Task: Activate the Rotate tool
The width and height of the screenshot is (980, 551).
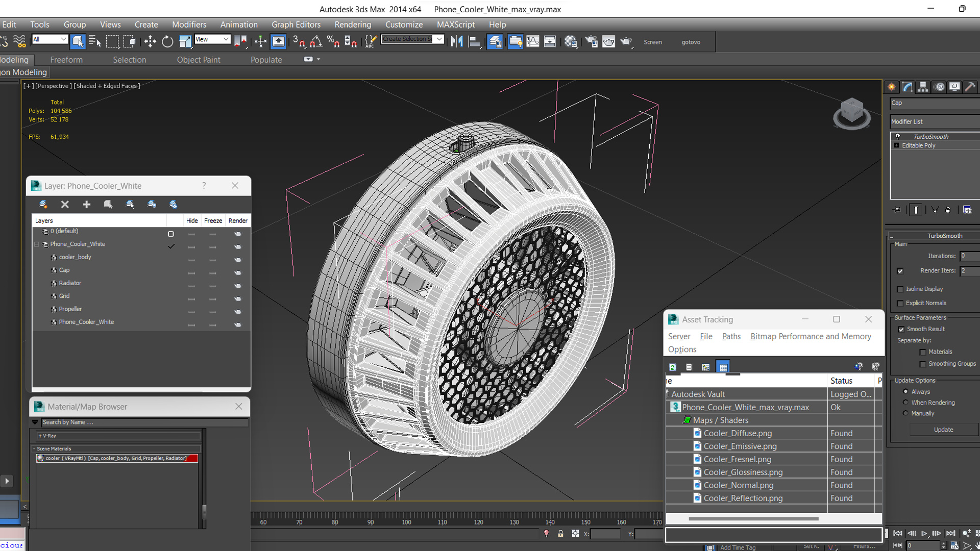Action: pyautogui.click(x=167, y=42)
